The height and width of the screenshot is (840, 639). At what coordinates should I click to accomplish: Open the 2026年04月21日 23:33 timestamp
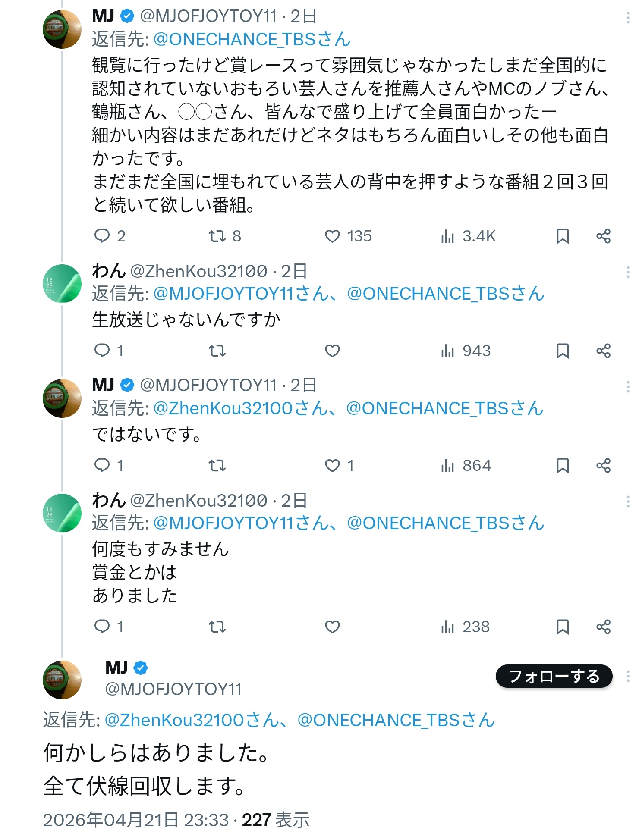coord(135,820)
